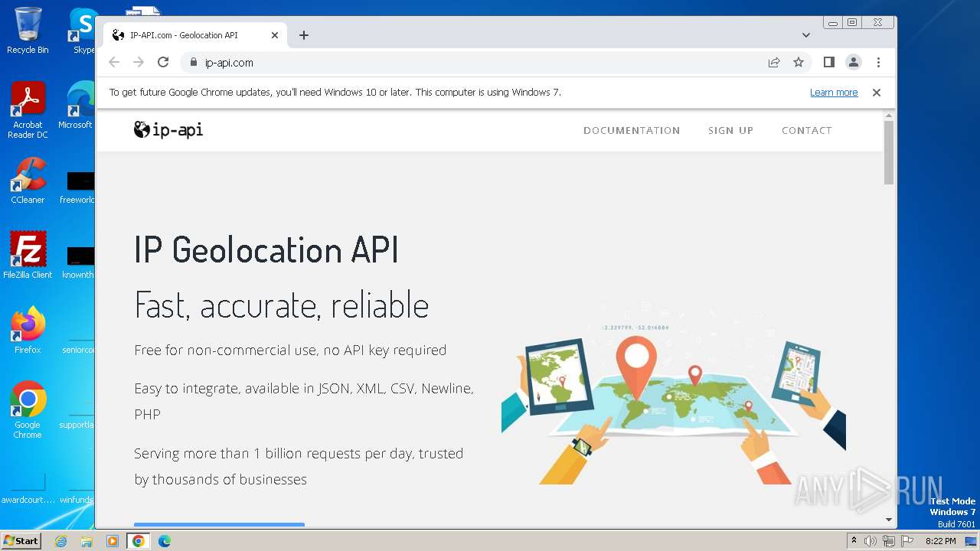Launch Edge from the taskbar
Viewport: 980px width, 551px height.
tap(165, 541)
